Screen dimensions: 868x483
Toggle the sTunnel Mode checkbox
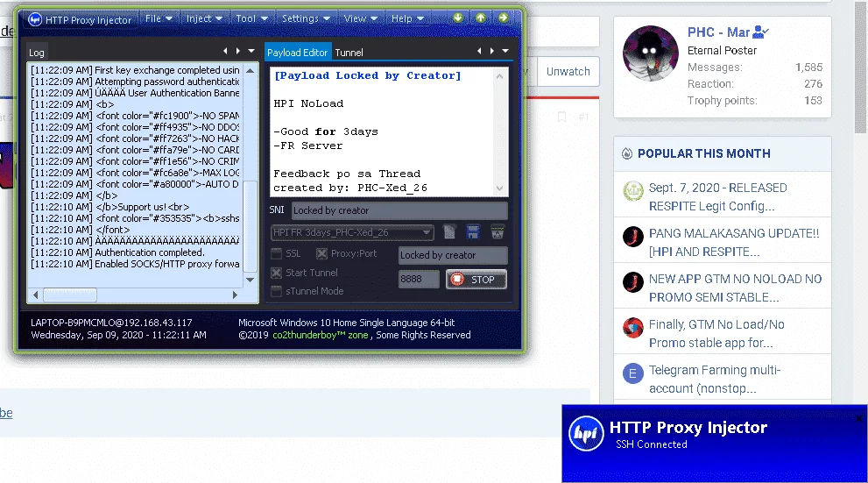[276, 291]
